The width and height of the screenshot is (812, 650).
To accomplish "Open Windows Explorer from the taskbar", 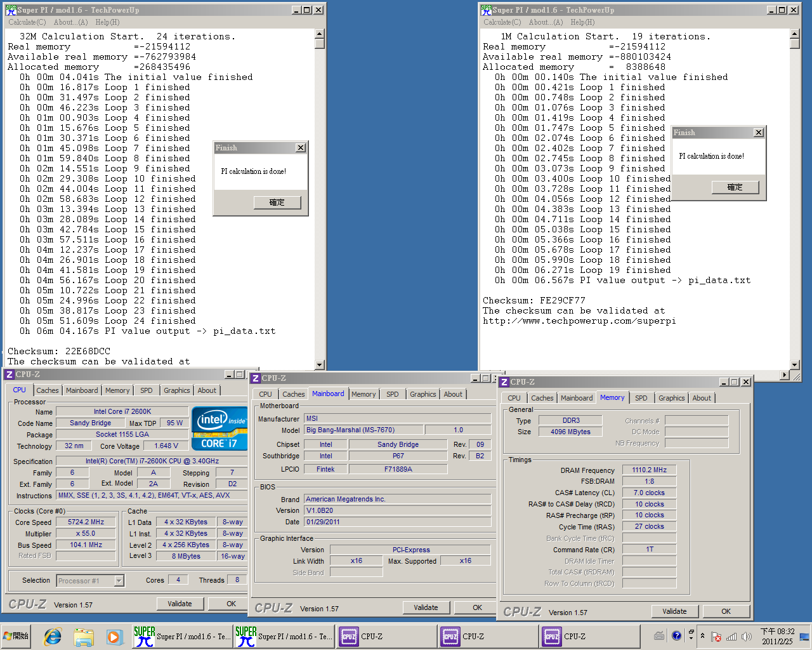I will pyautogui.click(x=83, y=636).
